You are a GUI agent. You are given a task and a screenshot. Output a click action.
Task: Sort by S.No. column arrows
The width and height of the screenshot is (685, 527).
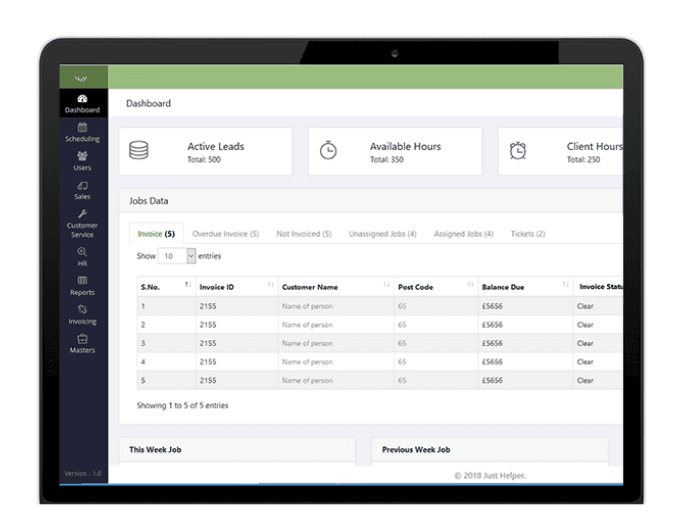tap(188, 284)
